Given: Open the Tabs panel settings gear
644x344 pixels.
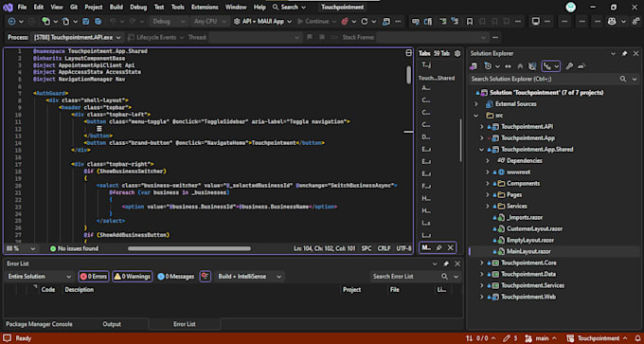Looking at the screenshot, I should point(457,53).
